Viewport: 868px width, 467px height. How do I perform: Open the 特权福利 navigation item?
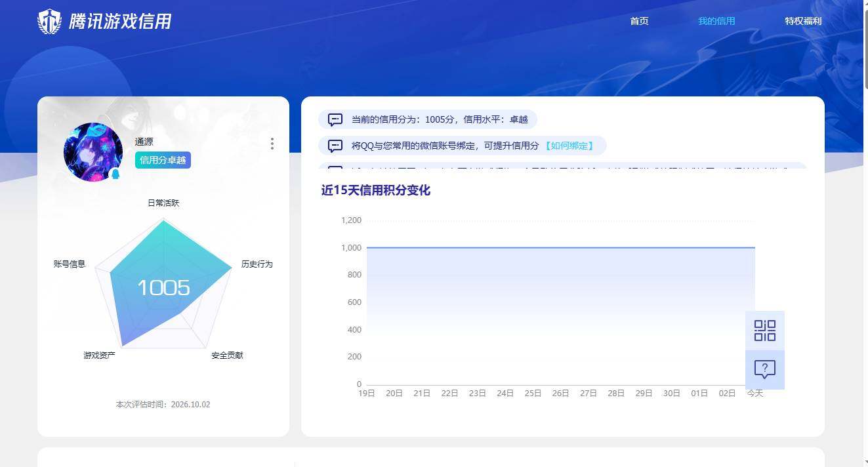click(803, 21)
